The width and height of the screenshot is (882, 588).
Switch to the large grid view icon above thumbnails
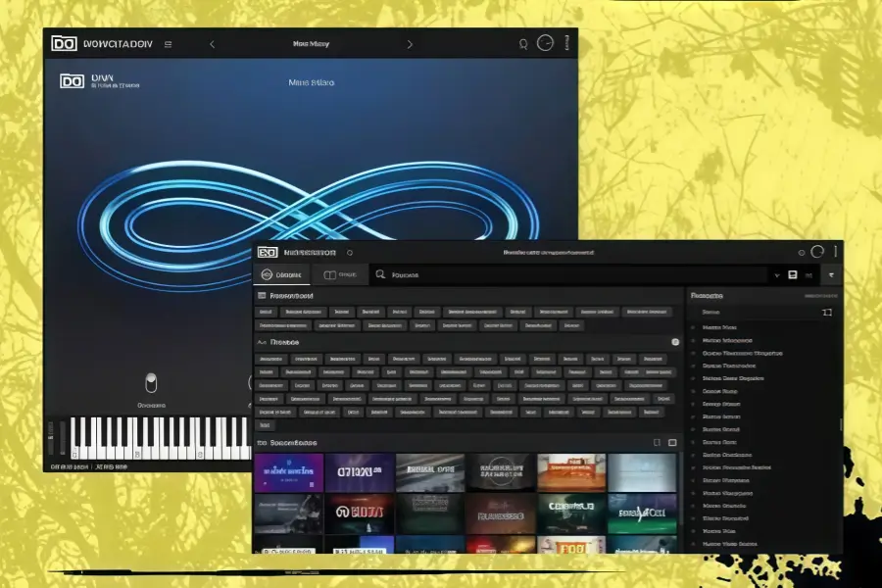(x=672, y=443)
